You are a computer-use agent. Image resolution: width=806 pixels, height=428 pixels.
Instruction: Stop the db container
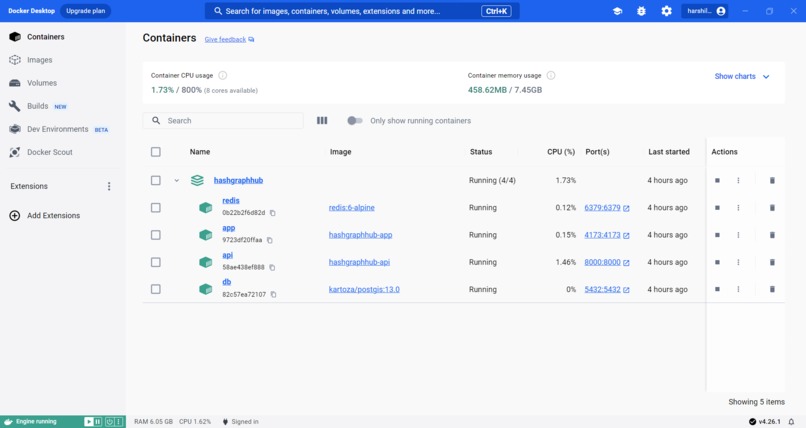(x=717, y=289)
